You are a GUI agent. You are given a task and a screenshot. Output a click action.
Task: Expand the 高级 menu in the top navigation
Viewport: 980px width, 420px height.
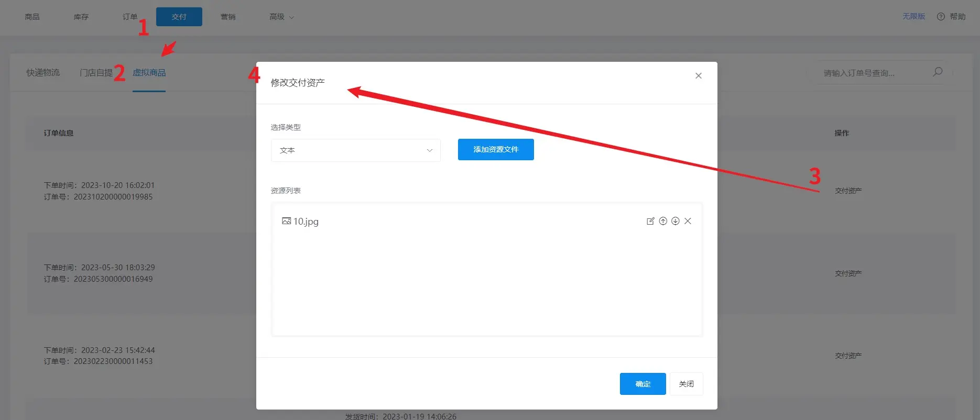tap(281, 17)
